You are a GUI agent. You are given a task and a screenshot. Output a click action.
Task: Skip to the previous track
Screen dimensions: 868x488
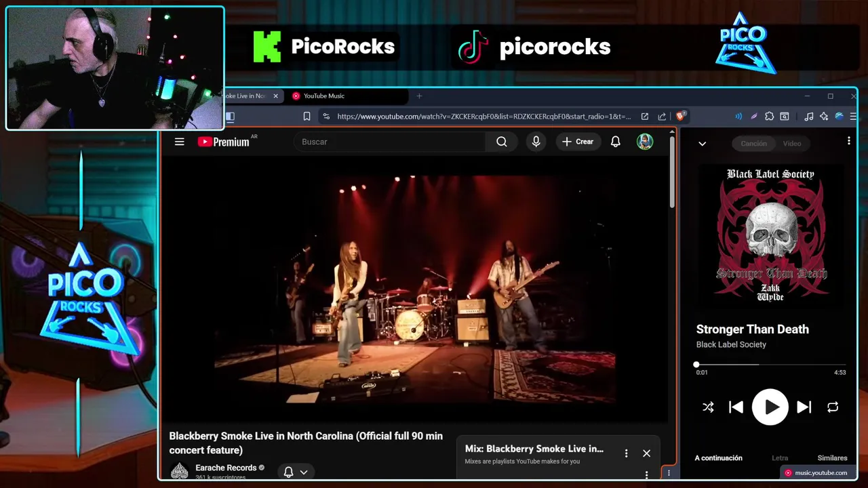[736, 407]
